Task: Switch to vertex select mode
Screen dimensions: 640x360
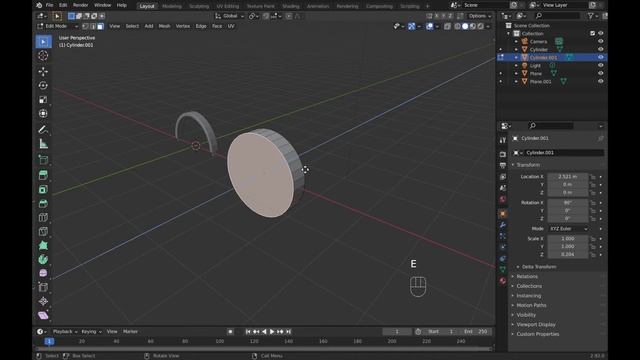Action: click(85, 26)
